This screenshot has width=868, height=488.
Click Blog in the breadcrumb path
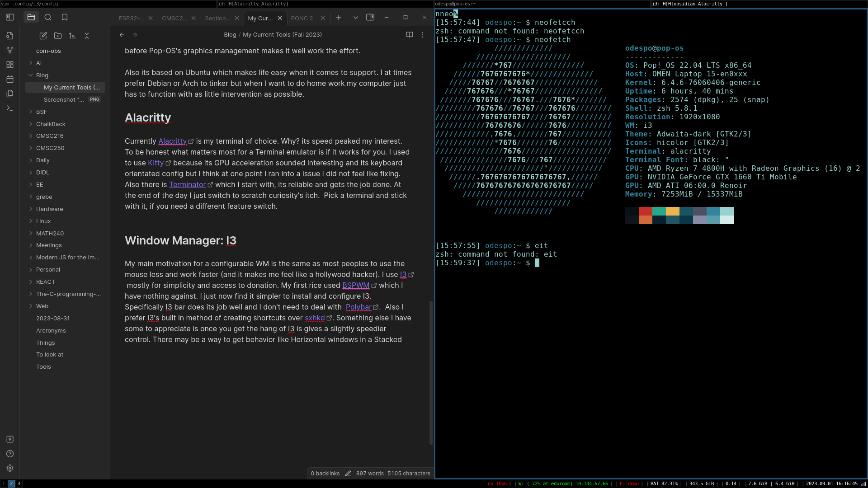[230, 35]
